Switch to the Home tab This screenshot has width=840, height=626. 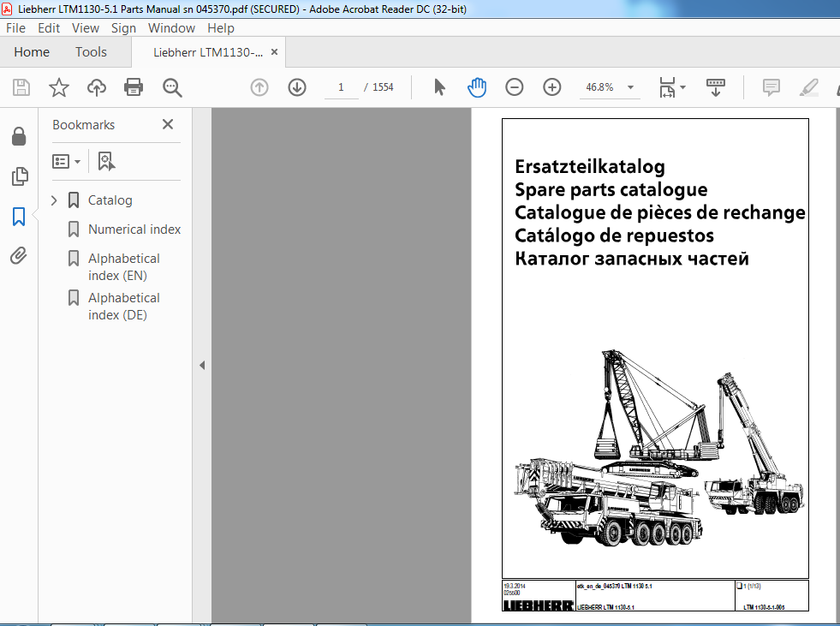(32, 52)
